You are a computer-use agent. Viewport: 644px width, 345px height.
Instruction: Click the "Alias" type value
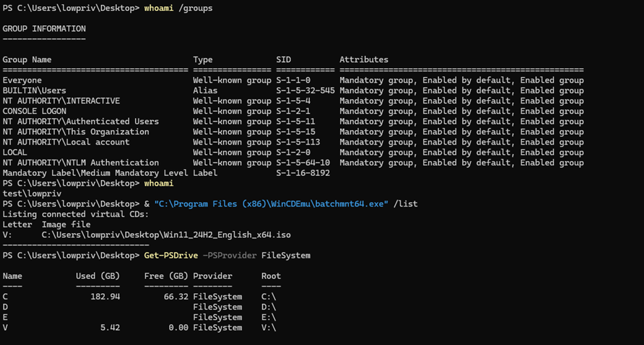205,91
